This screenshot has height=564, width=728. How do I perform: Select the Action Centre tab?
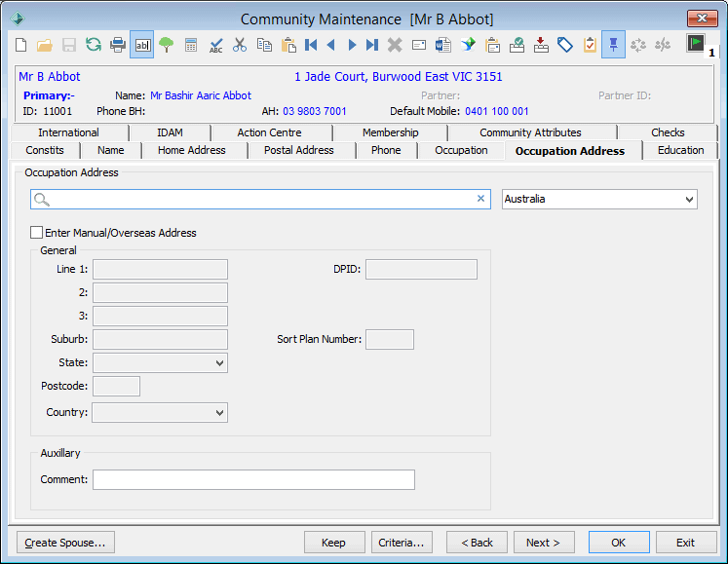(x=269, y=132)
